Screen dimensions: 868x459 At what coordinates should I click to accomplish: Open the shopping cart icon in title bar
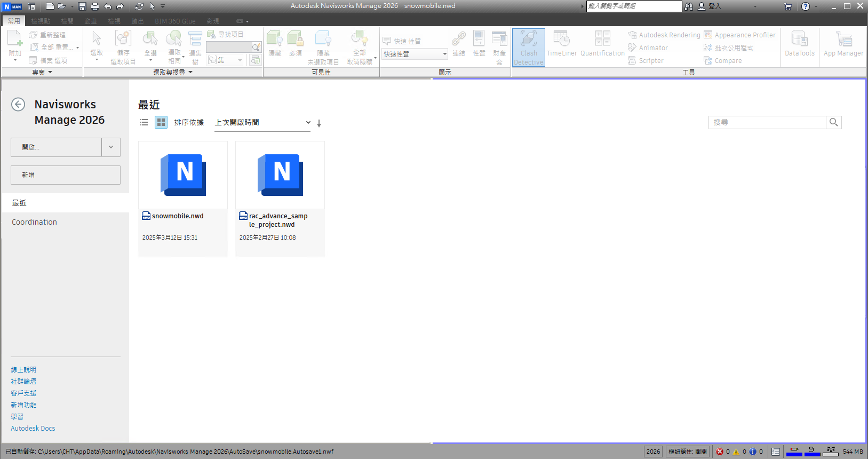click(788, 6)
